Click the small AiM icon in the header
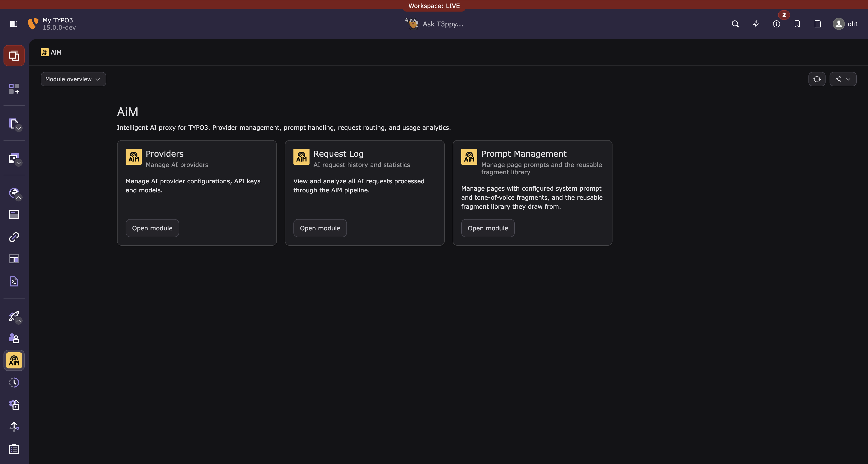This screenshot has width=868, height=464. (x=44, y=52)
